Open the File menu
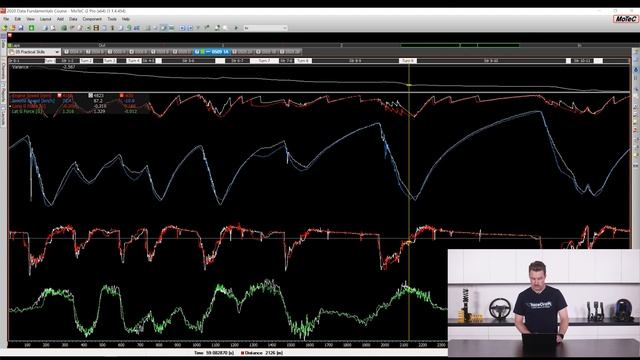The image size is (640, 360). click(x=6, y=19)
